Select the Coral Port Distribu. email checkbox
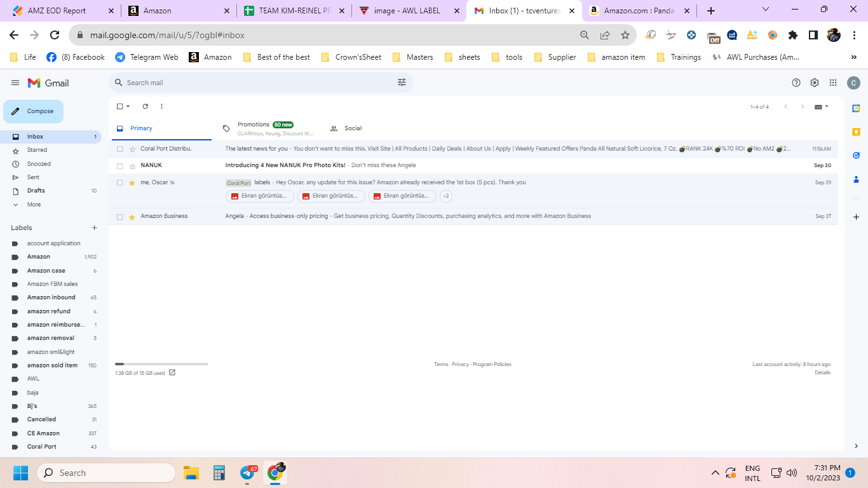Viewport: 868px width, 488px height. pyautogui.click(x=119, y=149)
